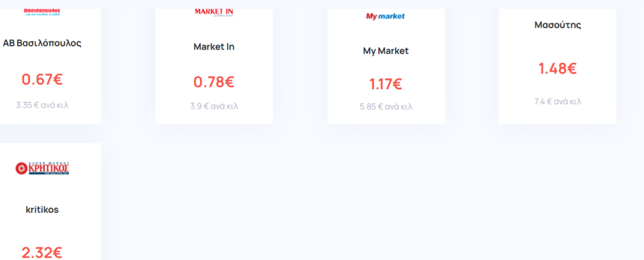Click the 0.78€ price
The height and width of the screenshot is (260, 644).
pos(214,82)
